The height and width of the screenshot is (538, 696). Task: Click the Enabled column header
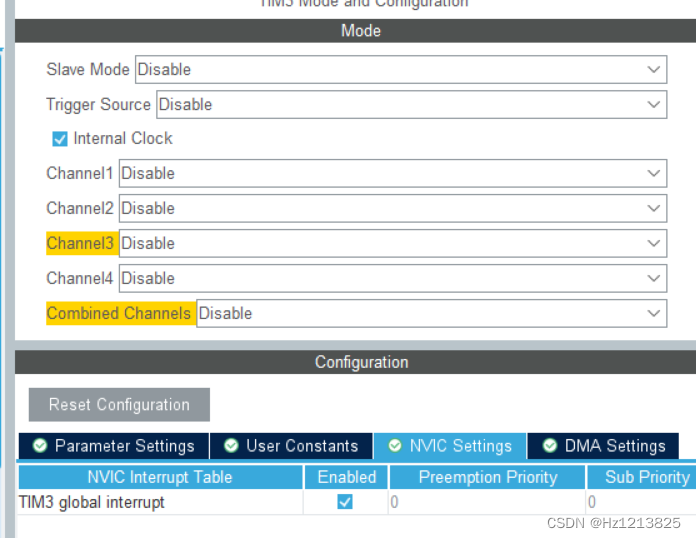346,477
